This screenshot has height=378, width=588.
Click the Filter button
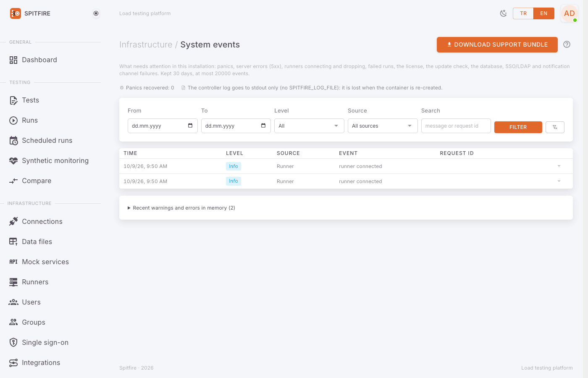tap(518, 127)
